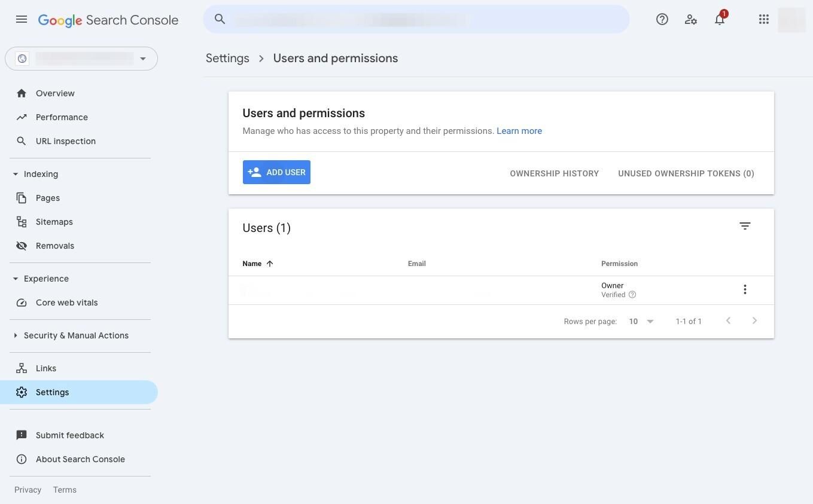
Task: Open the hamburger main menu
Action: pyautogui.click(x=22, y=19)
